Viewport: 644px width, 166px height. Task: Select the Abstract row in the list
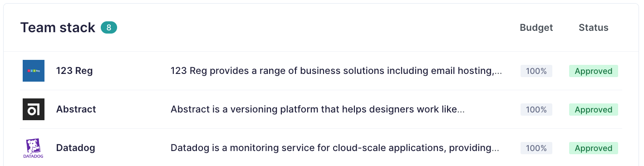[x=322, y=109]
